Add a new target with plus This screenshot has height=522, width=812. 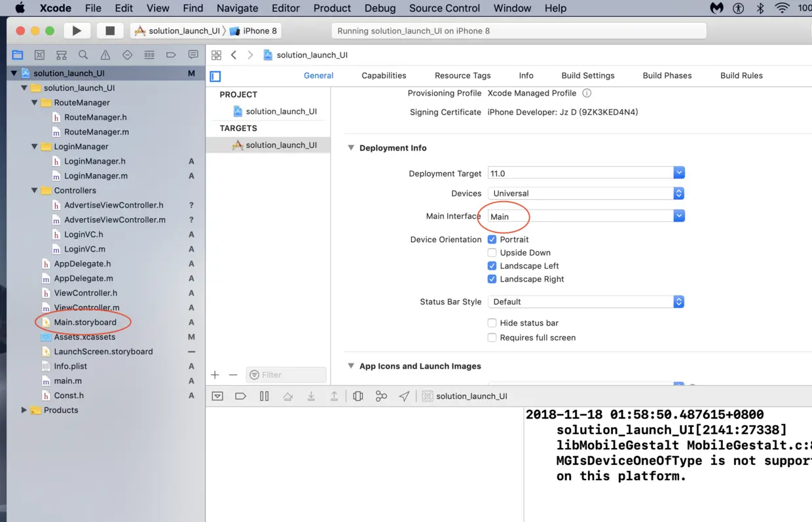[215, 375]
